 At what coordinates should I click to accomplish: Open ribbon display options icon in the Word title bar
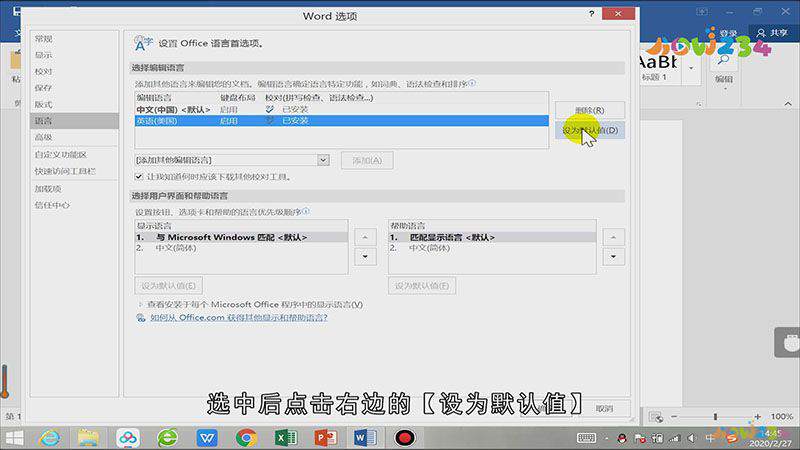(x=702, y=11)
